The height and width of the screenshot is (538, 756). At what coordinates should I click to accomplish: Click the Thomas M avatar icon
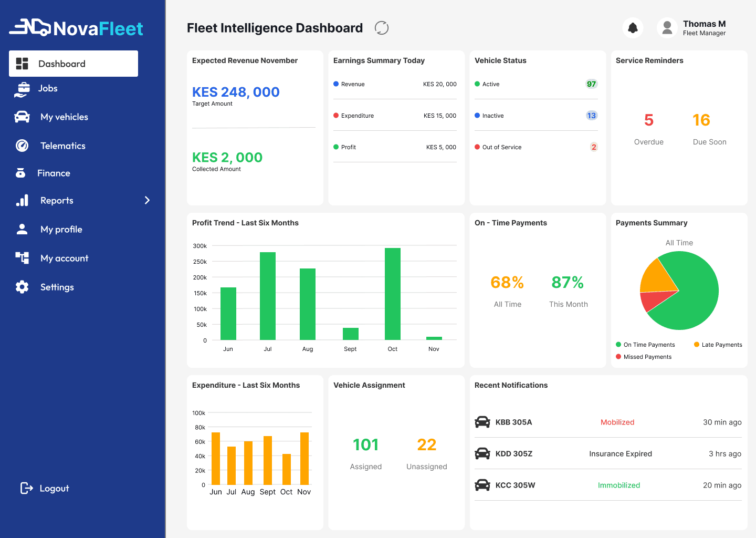667,28
